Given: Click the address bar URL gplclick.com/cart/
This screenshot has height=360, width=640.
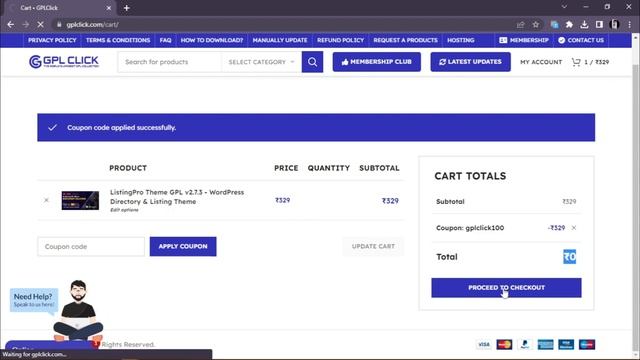Looking at the screenshot, I should [x=93, y=24].
